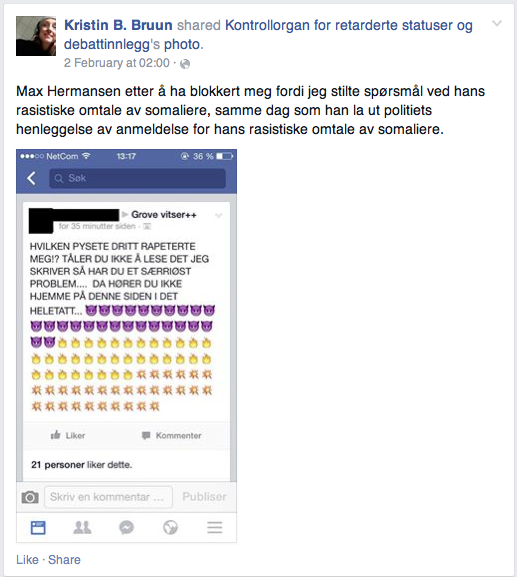Click the camera icon beside comment box
The width and height of the screenshot is (517, 577).
point(30,497)
